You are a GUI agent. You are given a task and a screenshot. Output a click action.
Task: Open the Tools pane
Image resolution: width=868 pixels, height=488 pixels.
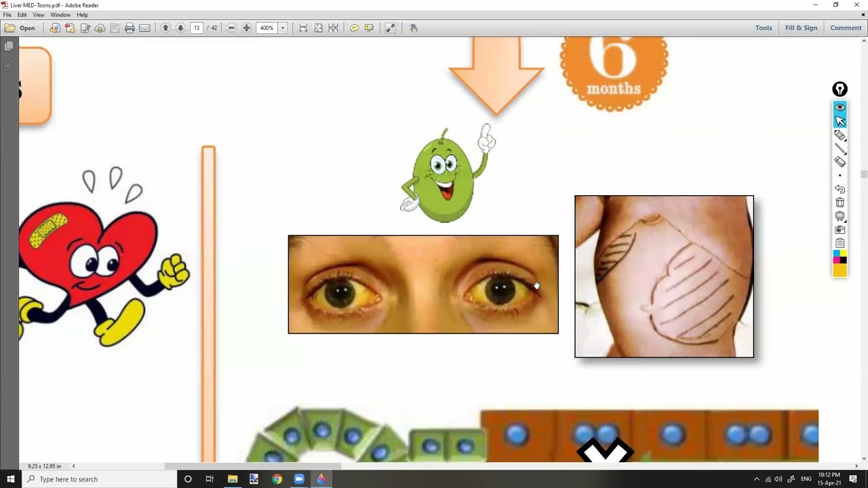click(x=764, y=28)
